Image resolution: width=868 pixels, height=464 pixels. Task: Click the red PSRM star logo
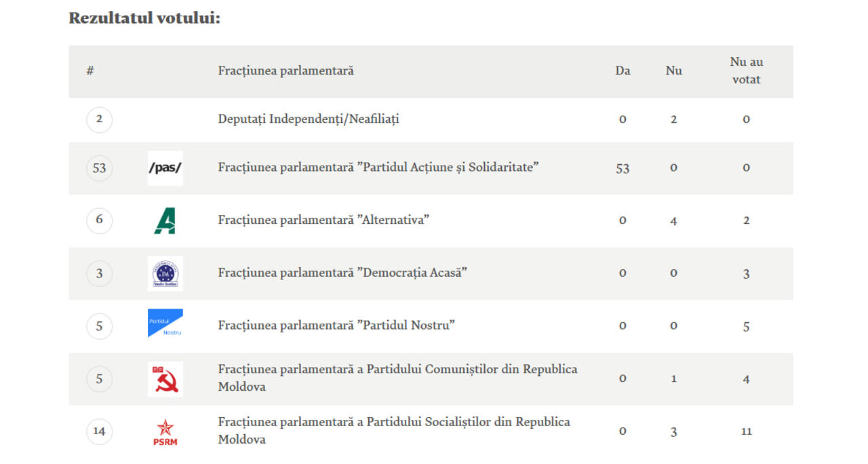tap(165, 431)
